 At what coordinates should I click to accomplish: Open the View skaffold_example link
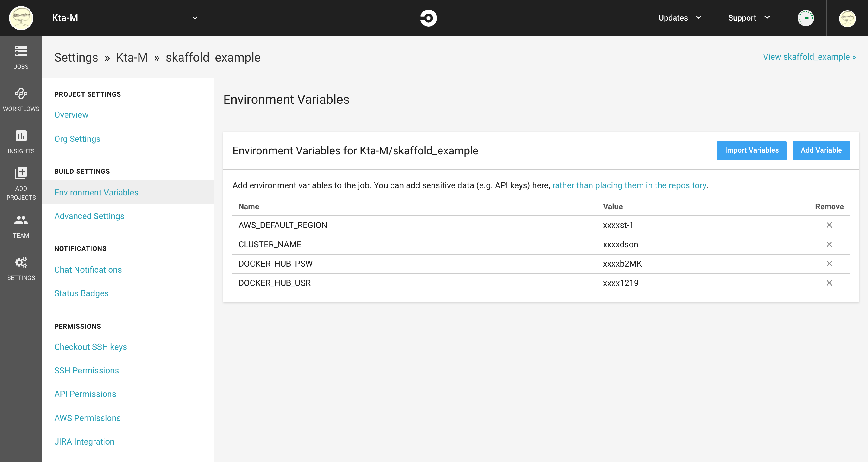(x=809, y=57)
